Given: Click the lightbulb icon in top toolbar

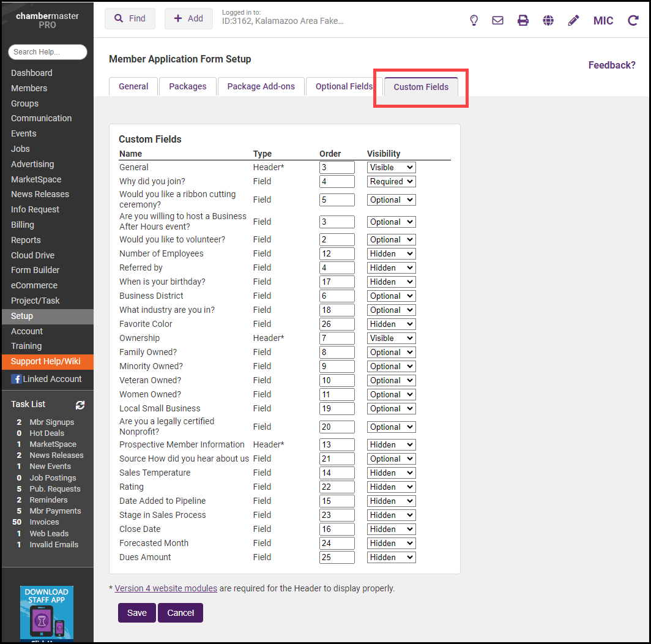Looking at the screenshot, I should (473, 20).
